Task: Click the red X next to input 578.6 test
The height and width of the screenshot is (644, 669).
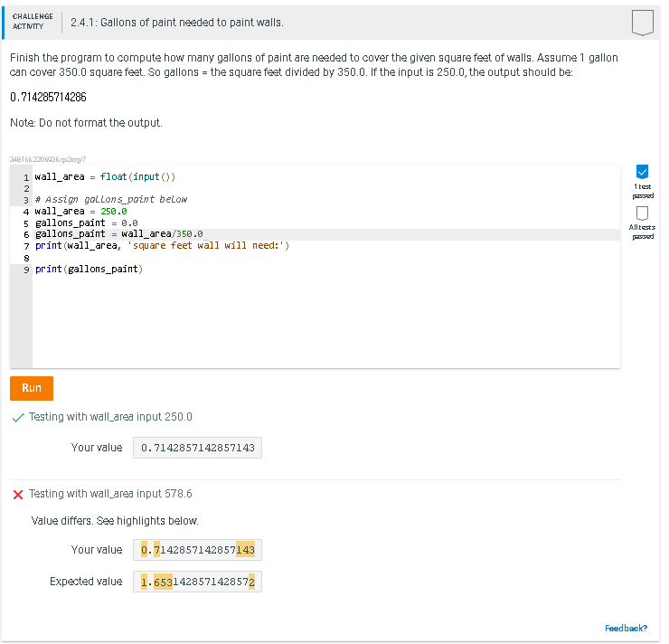Action: 18,494
